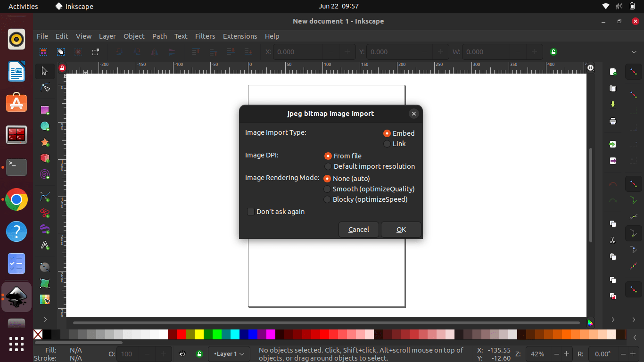Select the Link import type radio

tap(387, 144)
